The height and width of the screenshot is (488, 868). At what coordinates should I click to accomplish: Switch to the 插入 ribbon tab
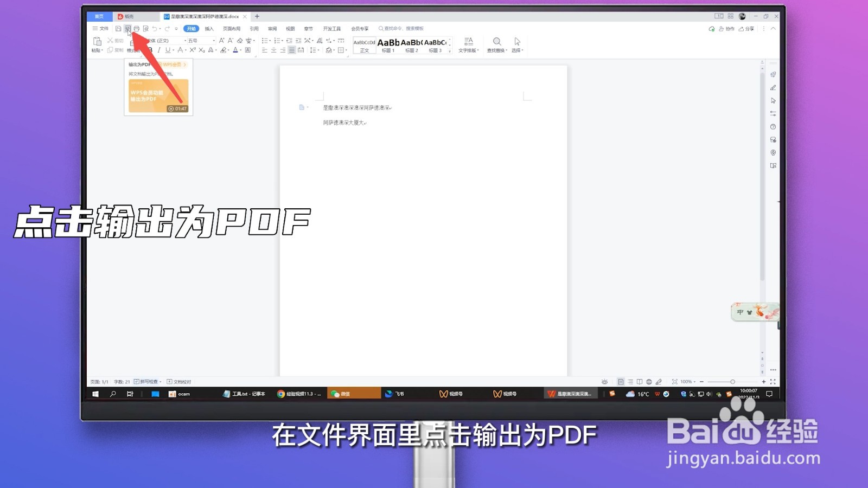(x=208, y=28)
